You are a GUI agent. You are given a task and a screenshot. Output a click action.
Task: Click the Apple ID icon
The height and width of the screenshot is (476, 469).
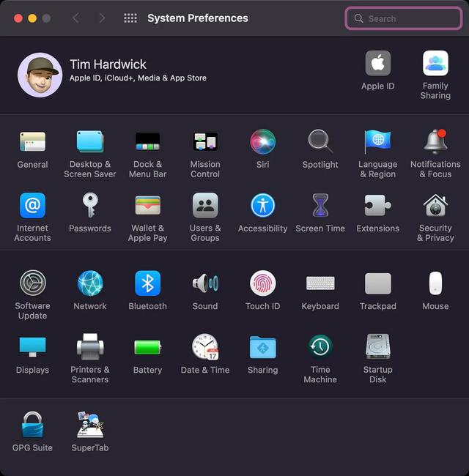(377, 64)
